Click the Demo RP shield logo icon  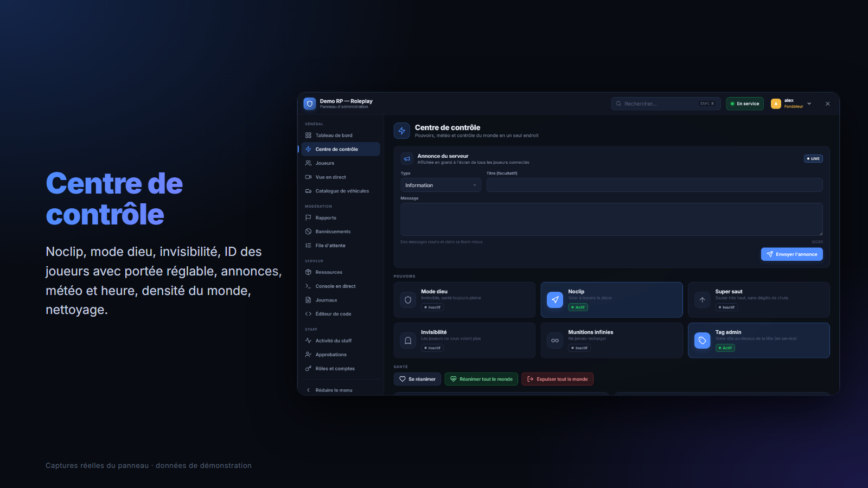(x=310, y=104)
